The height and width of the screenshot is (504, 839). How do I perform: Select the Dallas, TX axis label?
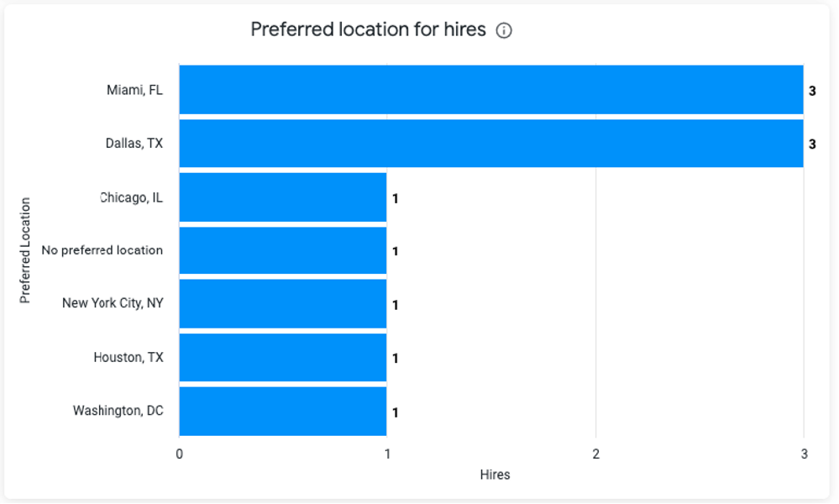[x=134, y=144]
